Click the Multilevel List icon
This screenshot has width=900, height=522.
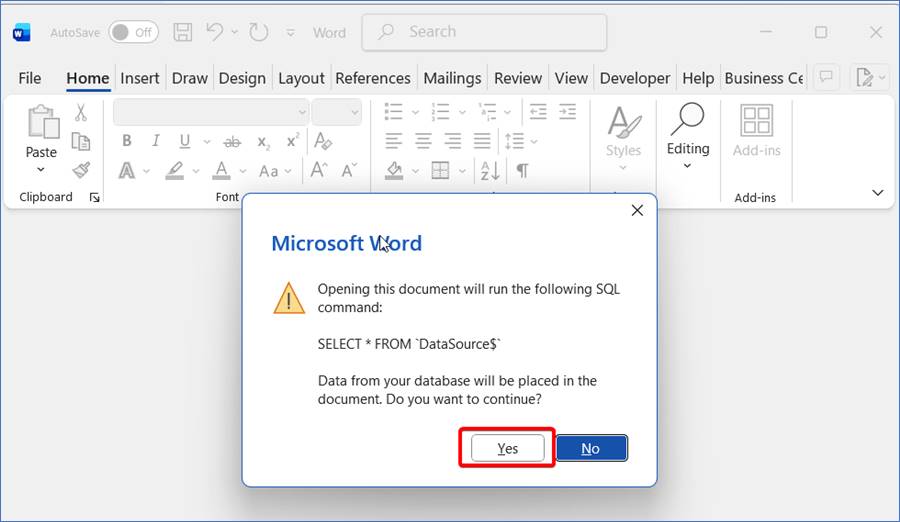click(487, 112)
